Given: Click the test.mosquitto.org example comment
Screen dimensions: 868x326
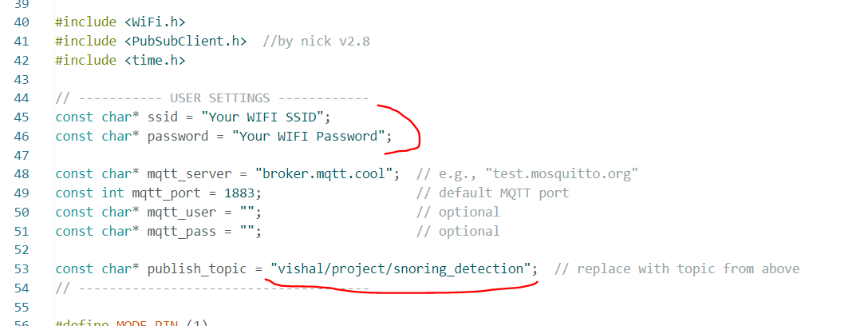Looking at the screenshot, I should click(x=527, y=174).
